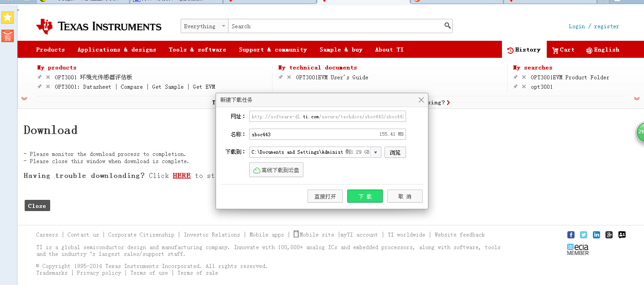Click the HERE link for download trouble
Image resolution: width=644 pixels, height=285 pixels.
(182, 176)
